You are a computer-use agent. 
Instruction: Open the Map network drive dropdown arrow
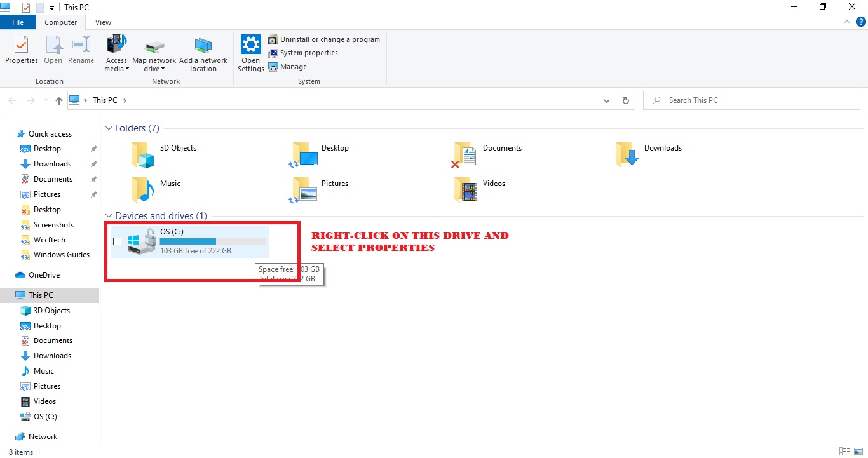pyautogui.click(x=163, y=69)
